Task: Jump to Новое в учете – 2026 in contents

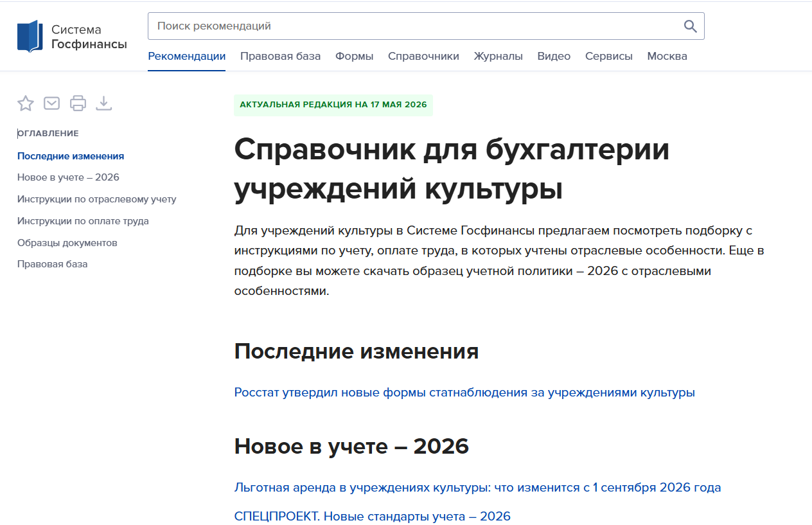Action: (x=68, y=177)
